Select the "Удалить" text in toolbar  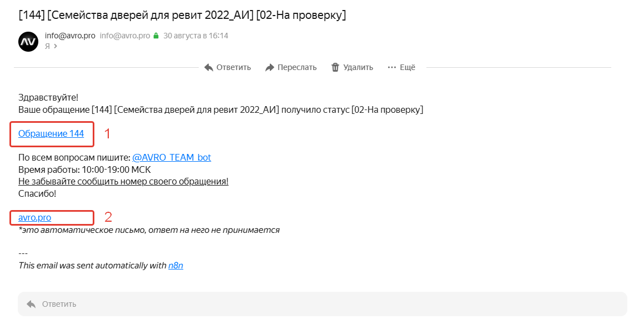point(358,67)
